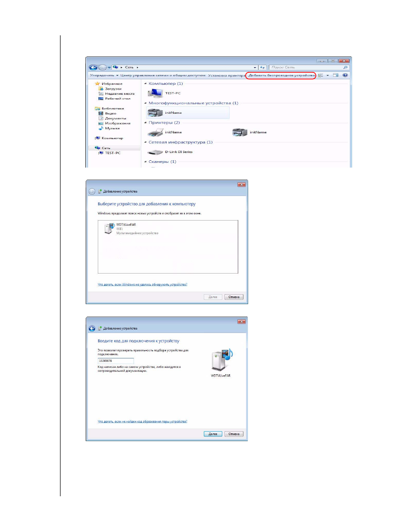Click the magnifier icon in the search box
Screen dimensions: 411x532
tap(346, 68)
